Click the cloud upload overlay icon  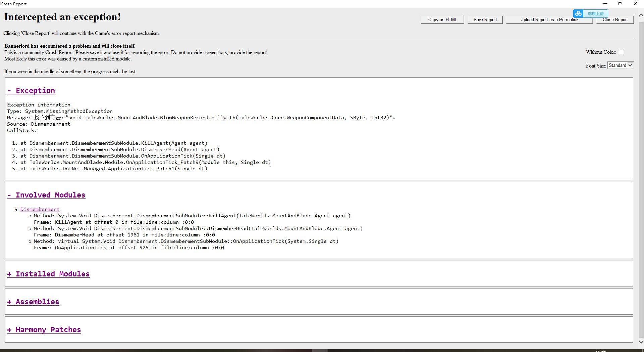[x=578, y=14]
